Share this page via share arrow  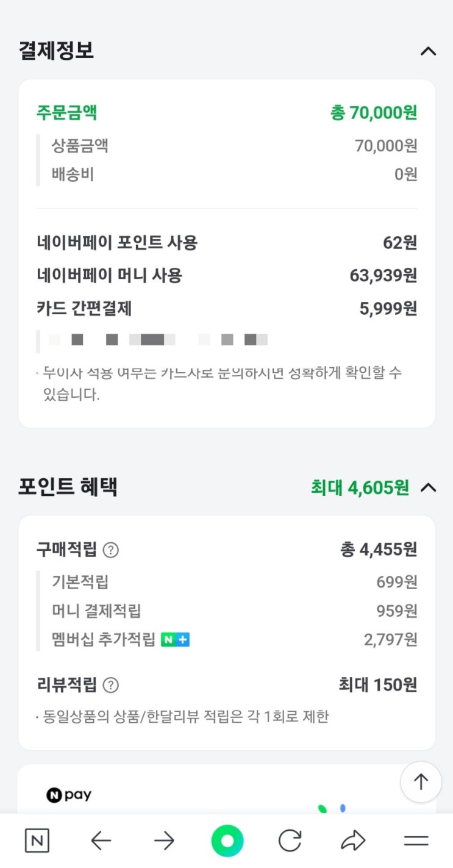click(x=353, y=841)
